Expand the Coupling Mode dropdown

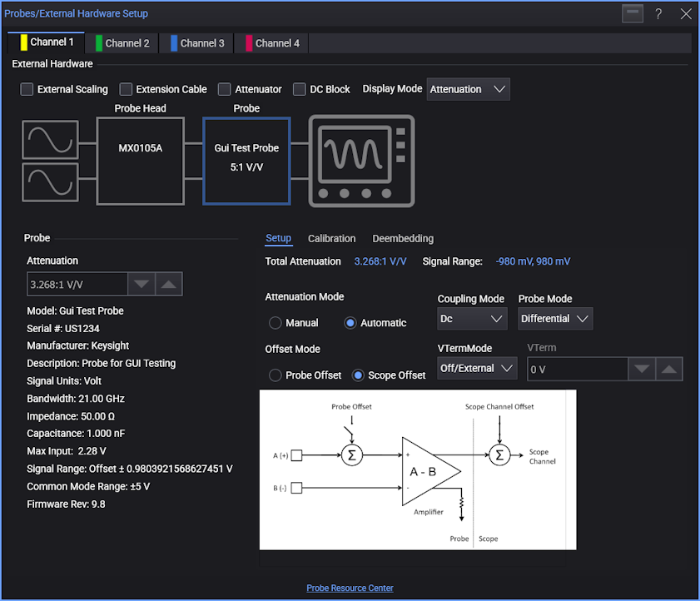[472, 319]
